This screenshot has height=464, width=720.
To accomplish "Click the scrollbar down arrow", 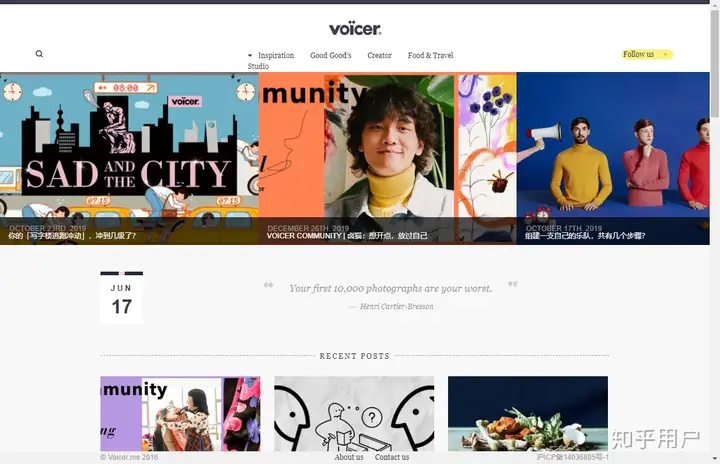I will tap(715, 458).
